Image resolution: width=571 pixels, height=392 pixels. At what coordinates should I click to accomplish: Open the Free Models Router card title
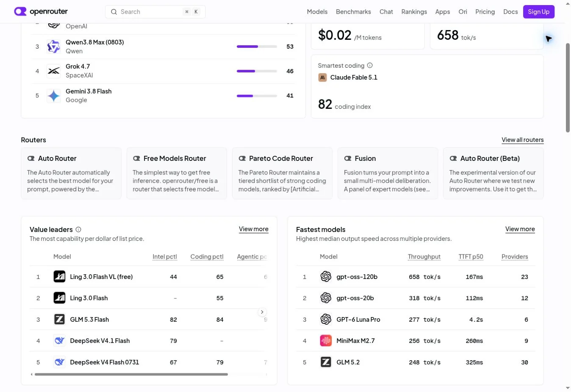[x=175, y=158]
